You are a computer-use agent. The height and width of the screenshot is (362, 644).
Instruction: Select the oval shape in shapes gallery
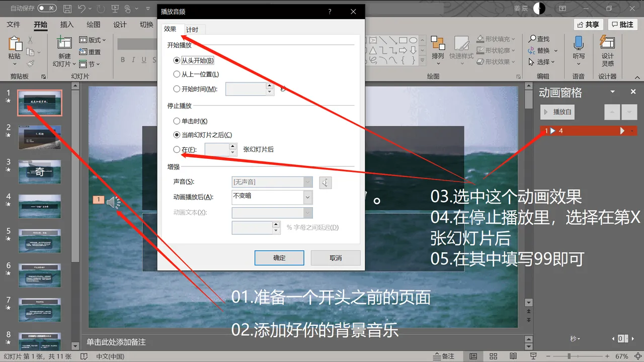413,40
